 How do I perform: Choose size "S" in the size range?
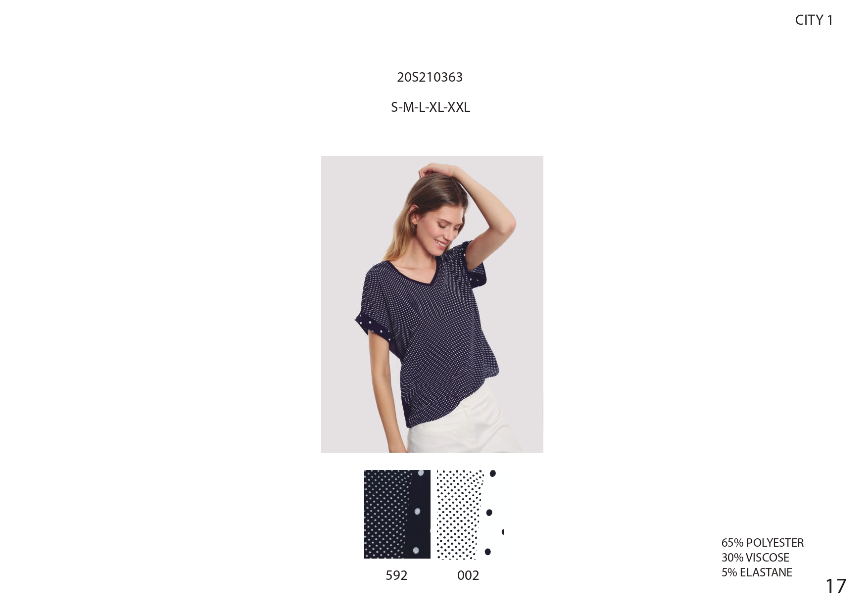[395, 107]
